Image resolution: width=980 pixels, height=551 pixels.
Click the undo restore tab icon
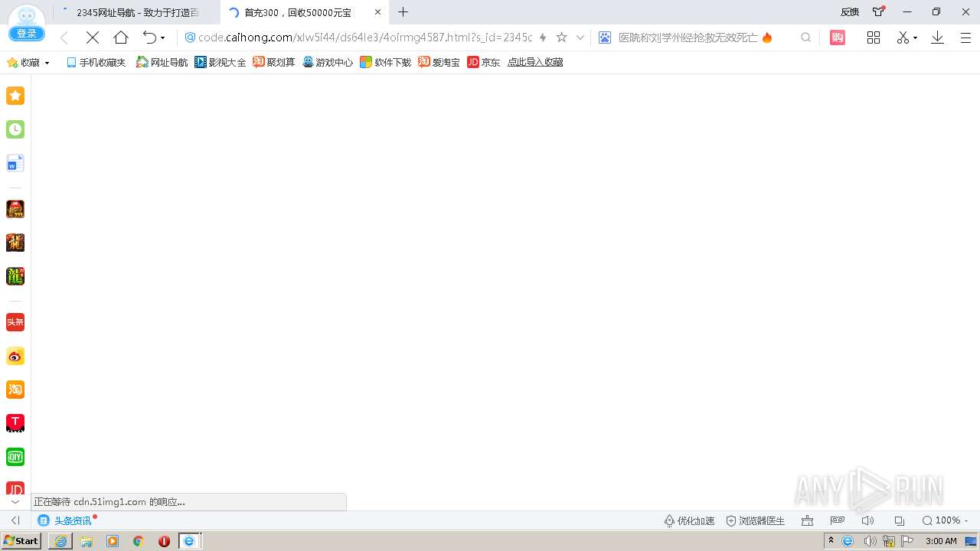coord(149,37)
